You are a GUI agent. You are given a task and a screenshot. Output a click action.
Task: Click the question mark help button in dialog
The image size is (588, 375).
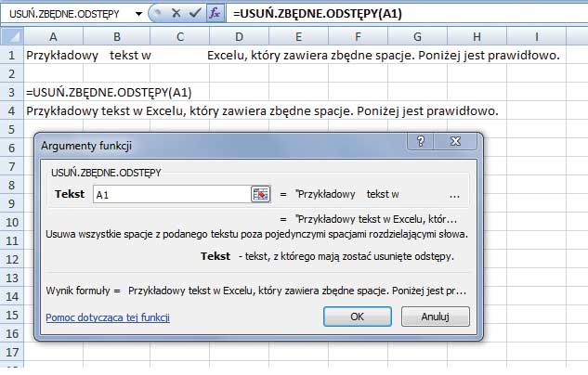[x=423, y=142]
